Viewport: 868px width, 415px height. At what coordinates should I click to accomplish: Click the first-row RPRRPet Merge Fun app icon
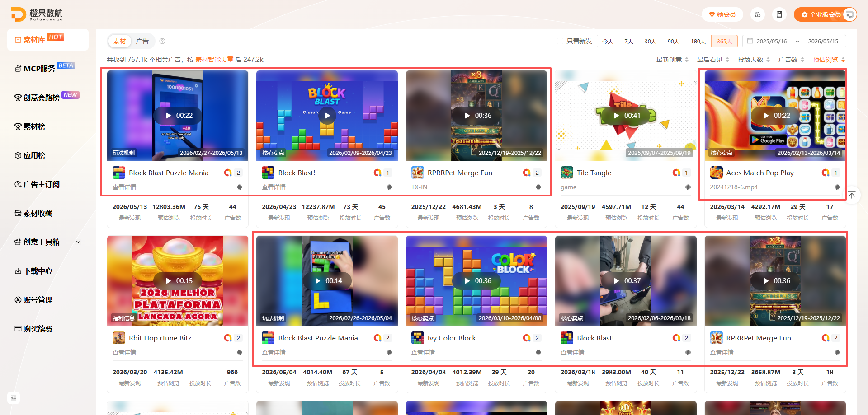(418, 173)
